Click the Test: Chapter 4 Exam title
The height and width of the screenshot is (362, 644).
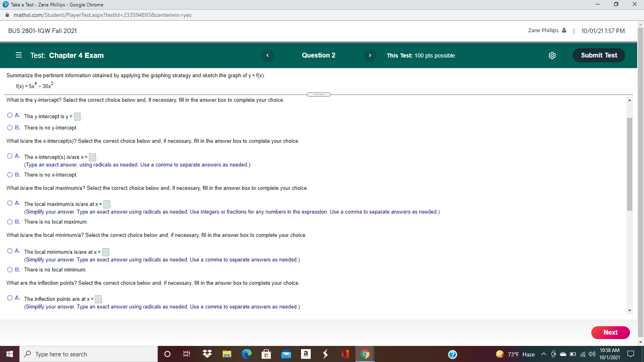click(x=67, y=56)
